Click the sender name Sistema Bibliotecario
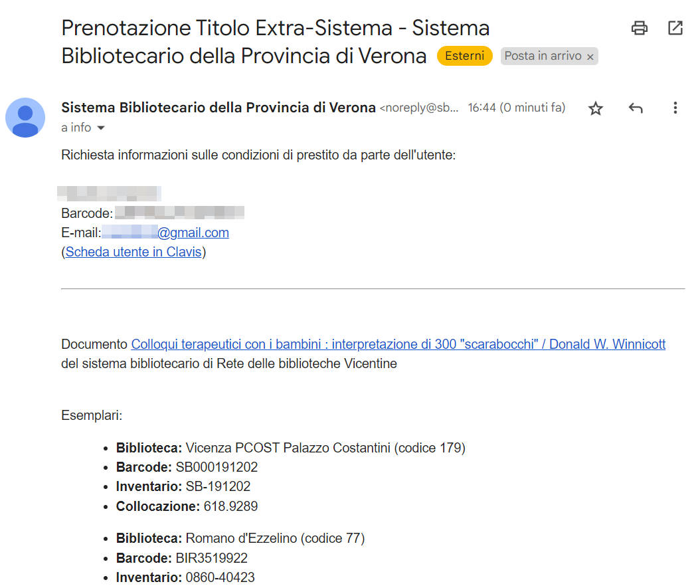700x588 pixels. tap(219, 108)
